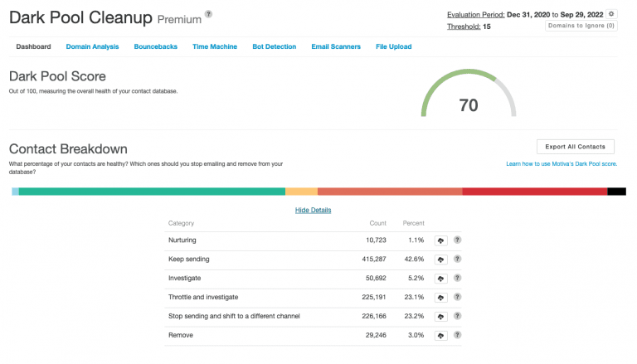Viewport: 637px width, 364px height.
Task: Switch to the Bot Detection tab
Action: coord(274,46)
